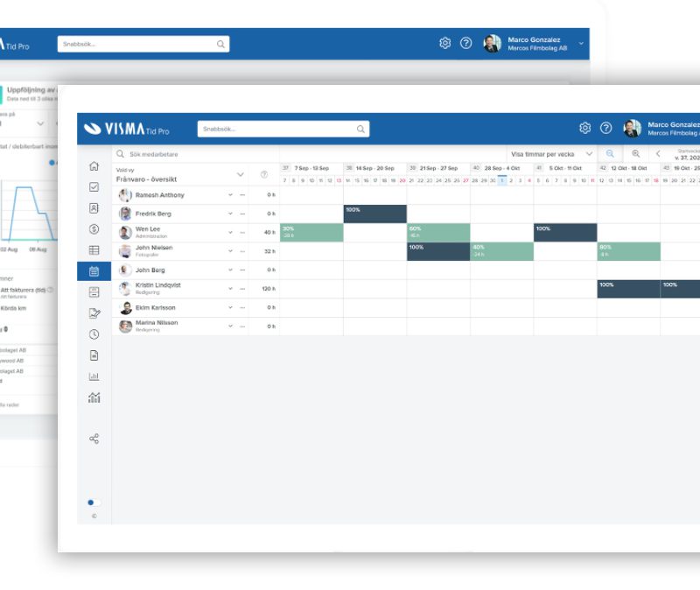Viewport: 700px width, 590px height.
Task: Open the 'Frånvaro - översikt' view dropdown
Action: (x=240, y=174)
